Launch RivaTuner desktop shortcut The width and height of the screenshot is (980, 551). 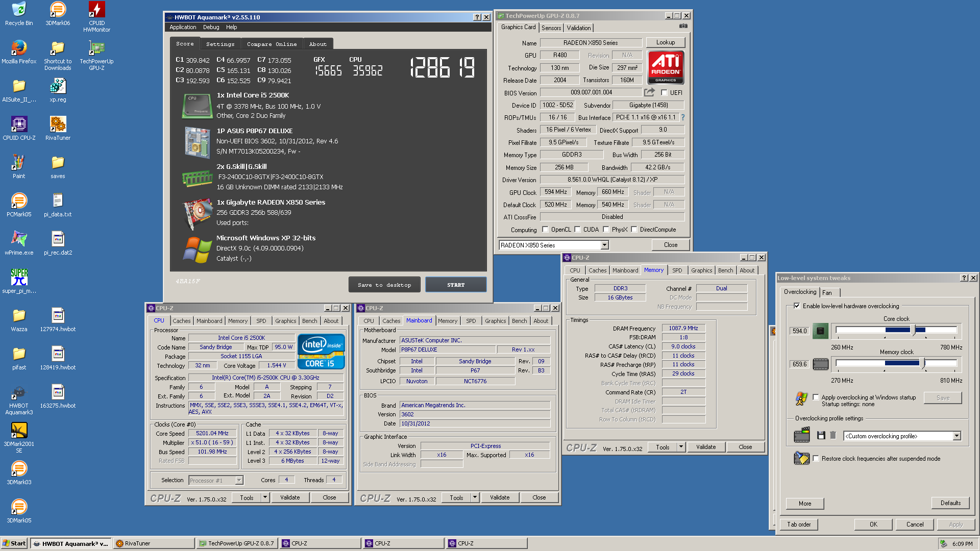tap(58, 129)
